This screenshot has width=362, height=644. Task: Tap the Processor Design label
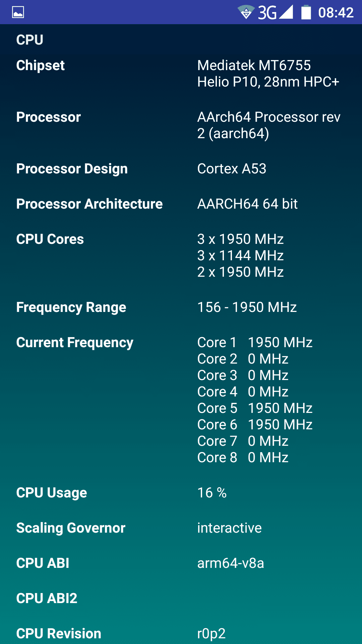click(x=72, y=169)
